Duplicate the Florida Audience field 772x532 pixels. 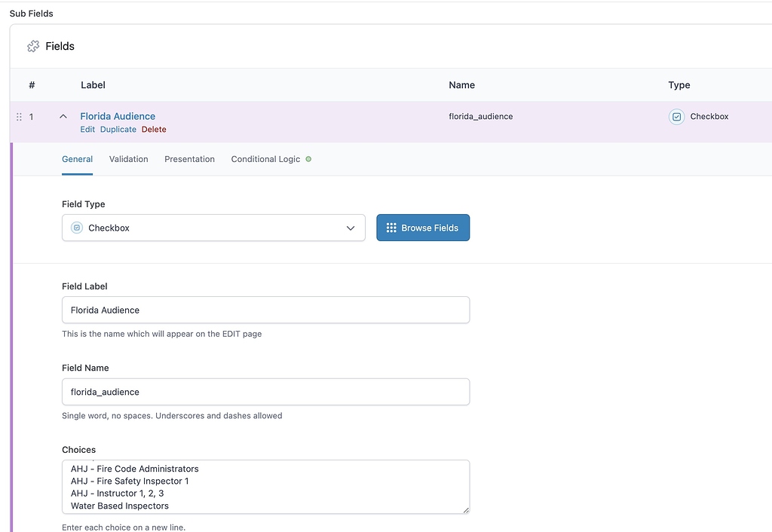click(x=118, y=129)
